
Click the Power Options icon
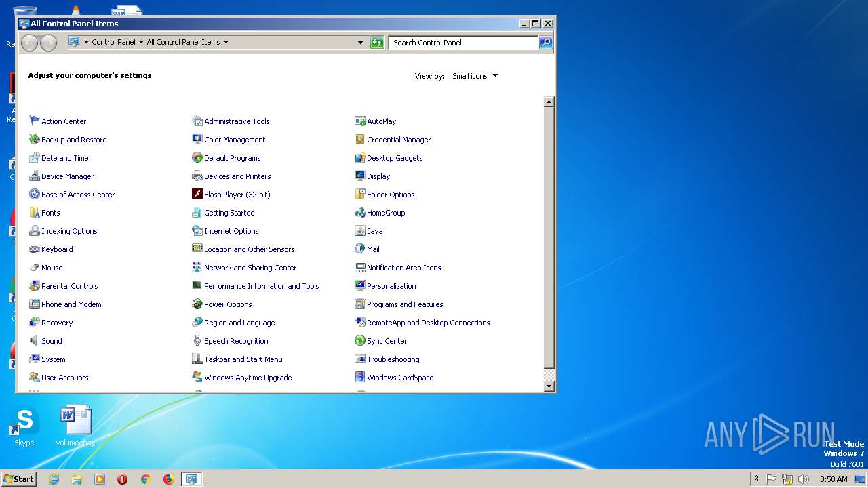click(197, 304)
